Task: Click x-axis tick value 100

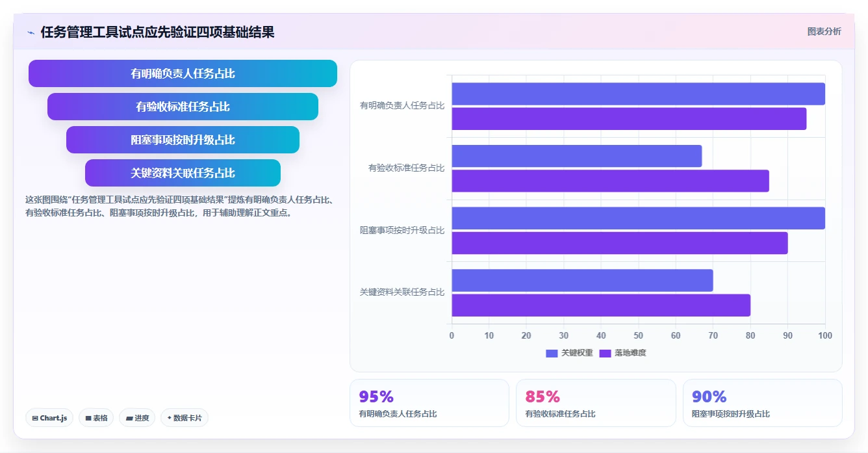Action: [825, 335]
